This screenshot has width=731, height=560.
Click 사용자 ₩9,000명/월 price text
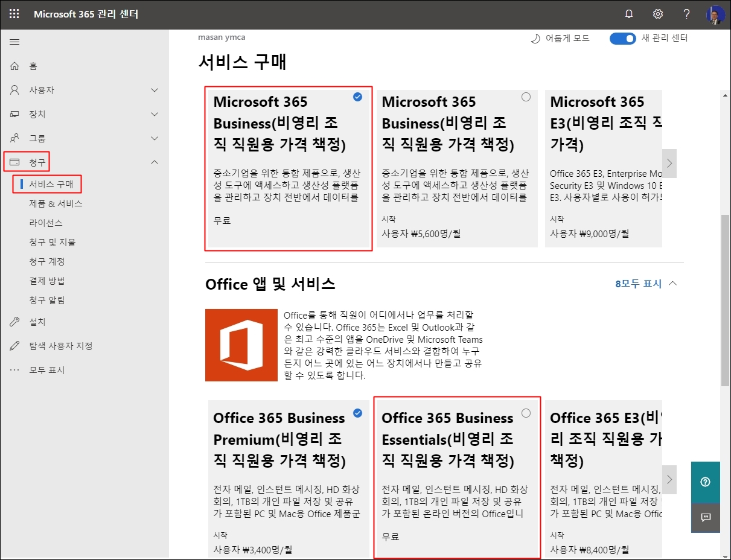(x=590, y=233)
